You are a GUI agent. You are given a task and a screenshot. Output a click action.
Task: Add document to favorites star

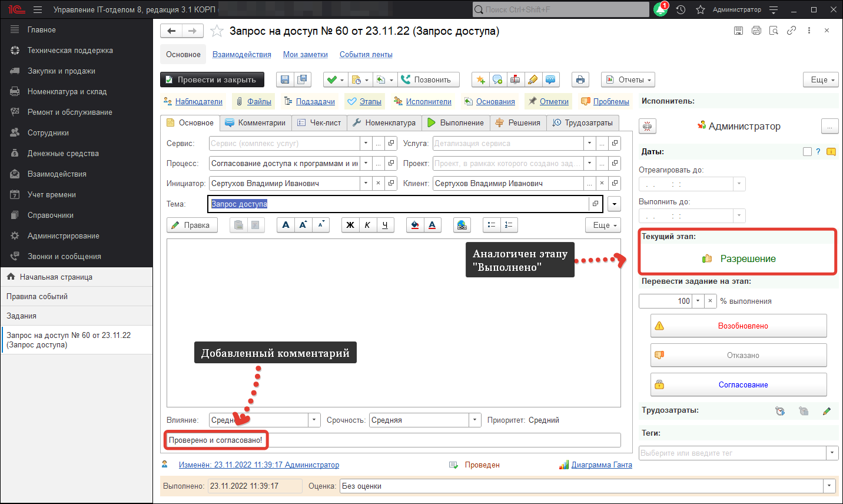pos(217,31)
